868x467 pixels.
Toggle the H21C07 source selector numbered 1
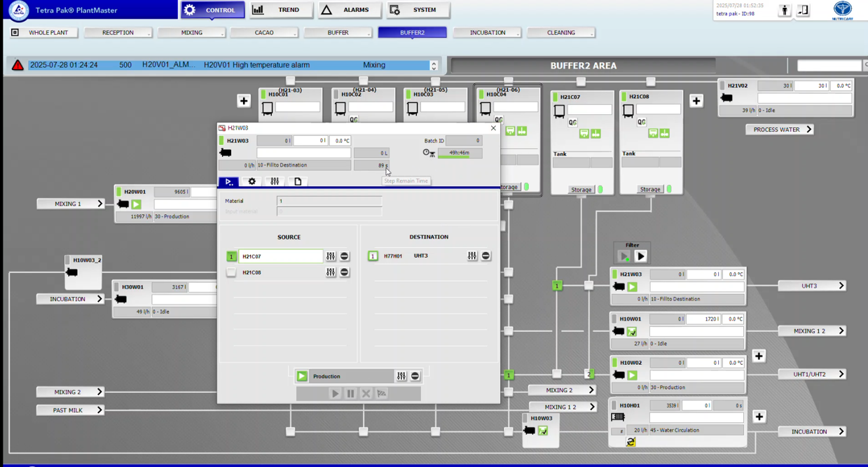(x=231, y=256)
